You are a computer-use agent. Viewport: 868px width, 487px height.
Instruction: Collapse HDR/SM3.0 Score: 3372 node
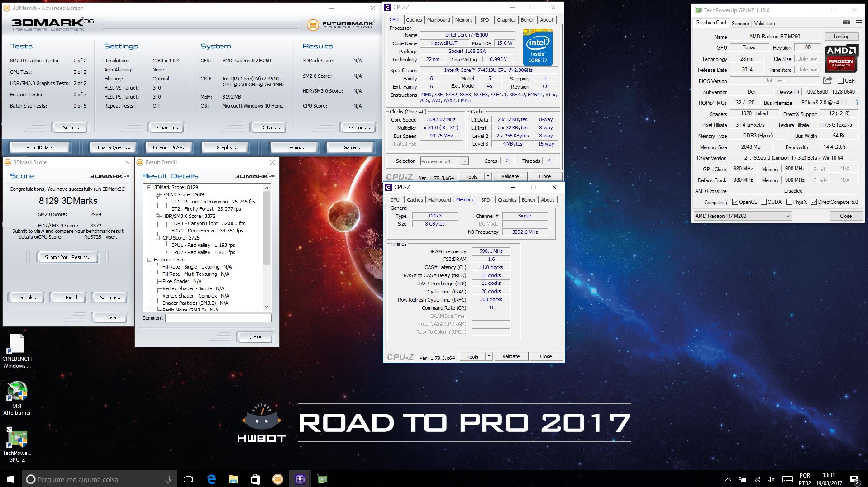click(157, 216)
